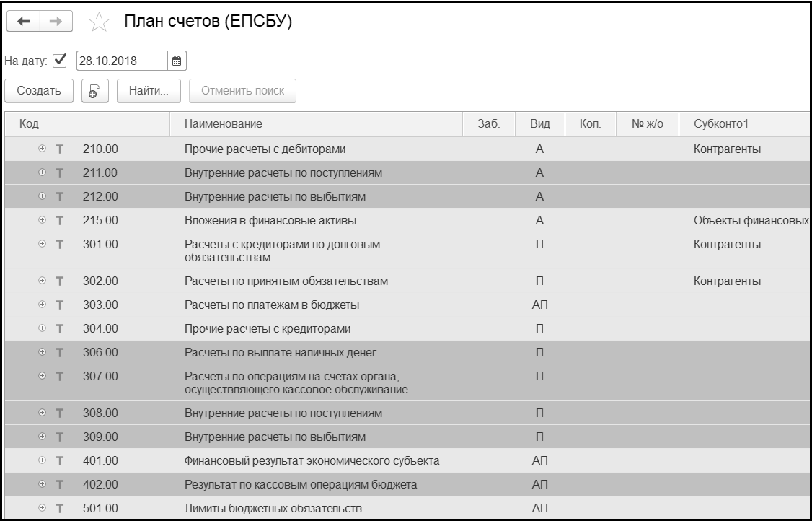This screenshot has height=521, width=812.
Task: Click the T icon of account 210.00
Action: coord(60,149)
